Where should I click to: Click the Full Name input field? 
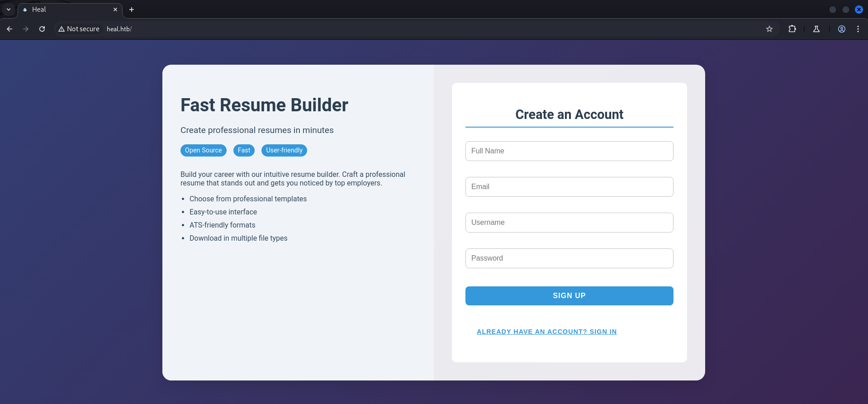(569, 151)
